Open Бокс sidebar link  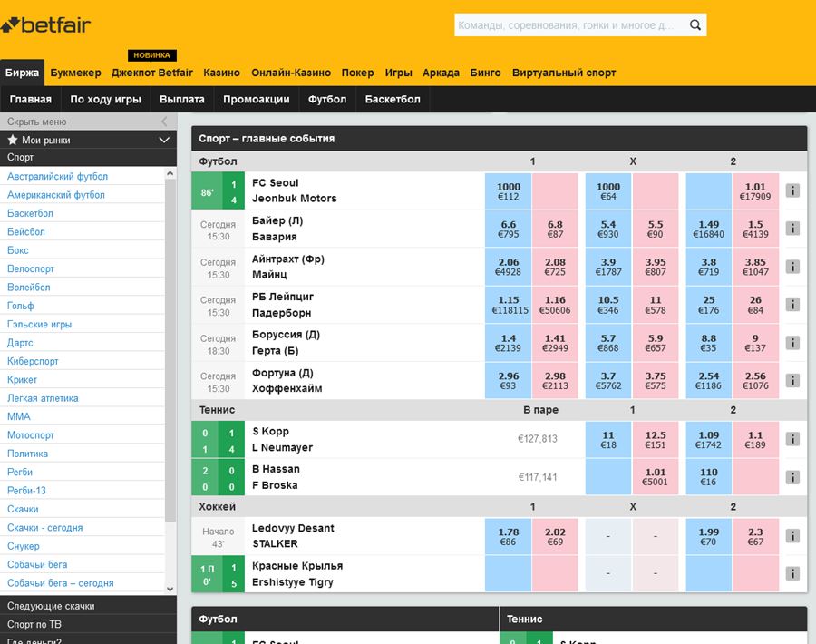[18, 250]
